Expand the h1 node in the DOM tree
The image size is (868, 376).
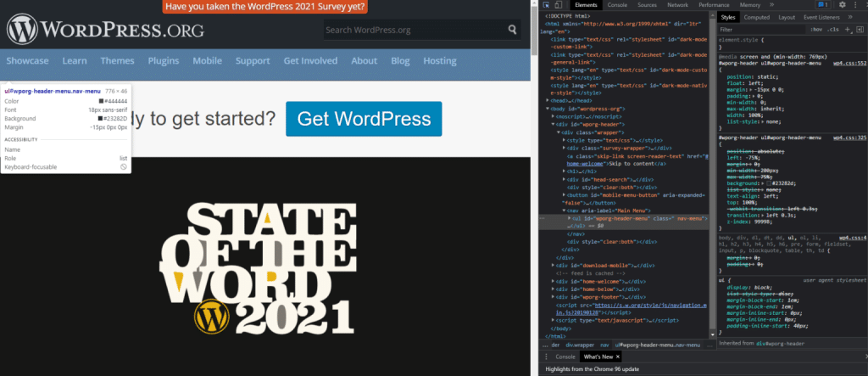click(x=564, y=171)
